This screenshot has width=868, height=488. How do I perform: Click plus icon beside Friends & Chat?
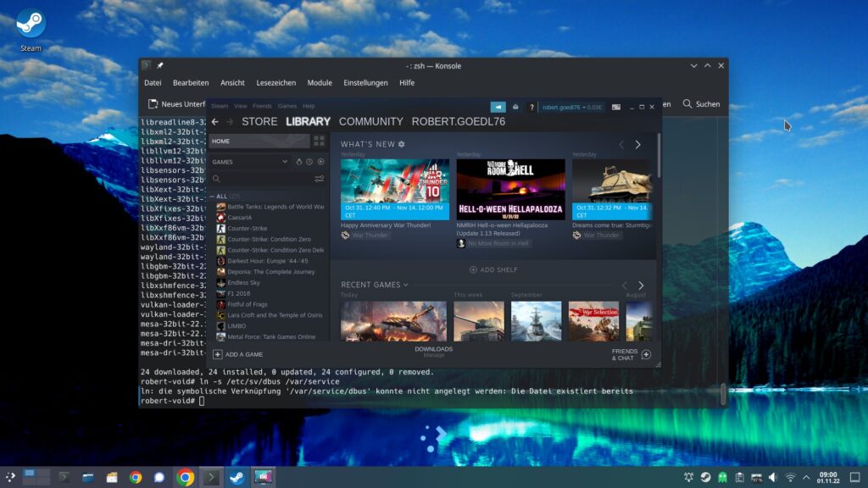[646, 355]
